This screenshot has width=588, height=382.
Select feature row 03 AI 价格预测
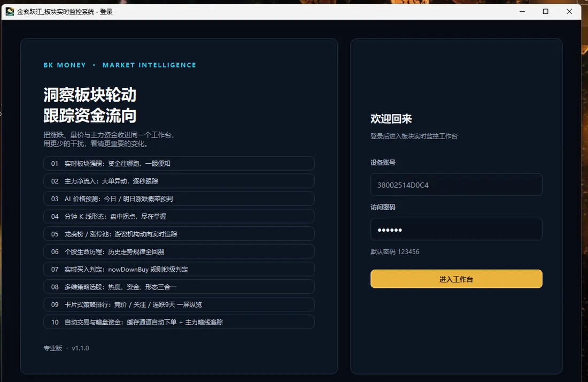(x=179, y=199)
